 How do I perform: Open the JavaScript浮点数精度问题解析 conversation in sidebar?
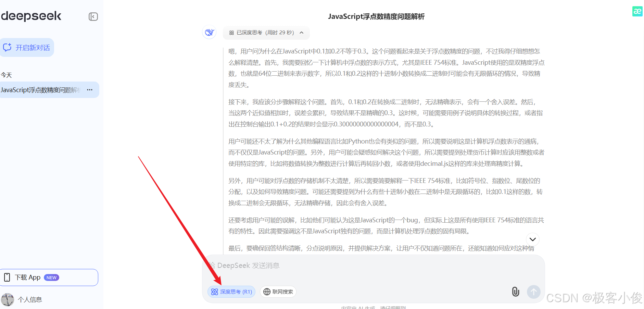pyautogui.click(x=41, y=90)
